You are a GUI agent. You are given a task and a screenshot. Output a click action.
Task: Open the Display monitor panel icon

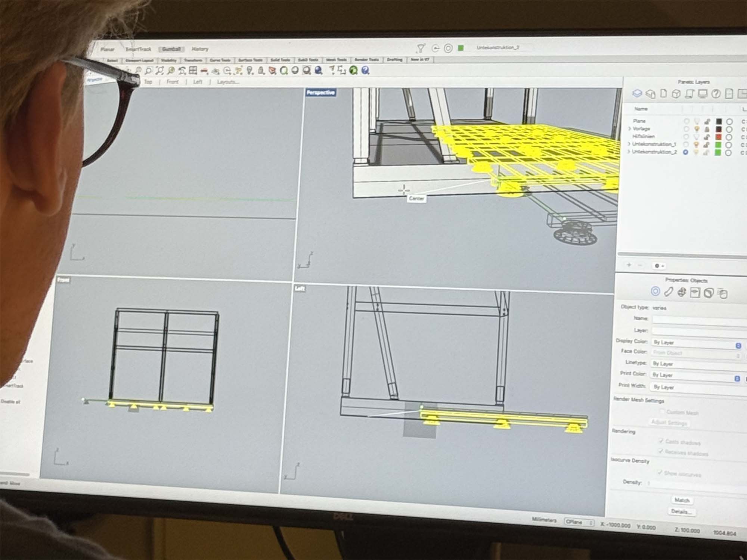coord(703,94)
